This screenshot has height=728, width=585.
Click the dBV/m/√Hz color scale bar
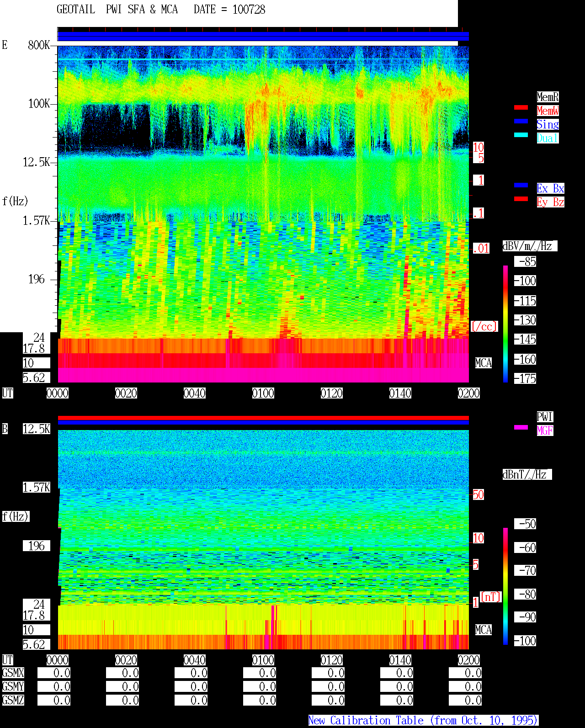[x=505, y=324]
